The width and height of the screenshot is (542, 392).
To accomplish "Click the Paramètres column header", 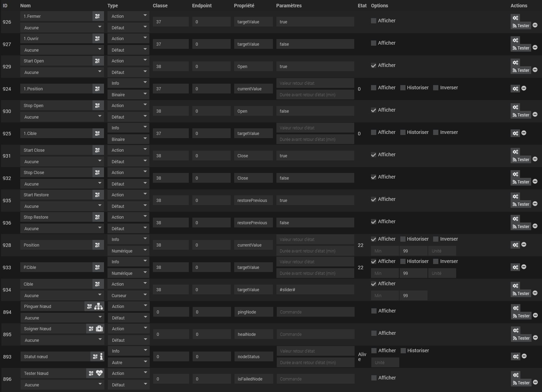I will (x=289, y=6).
